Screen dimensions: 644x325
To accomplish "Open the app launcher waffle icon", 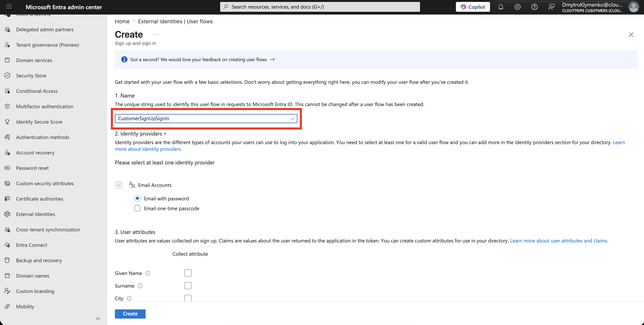I will (9, 7).
